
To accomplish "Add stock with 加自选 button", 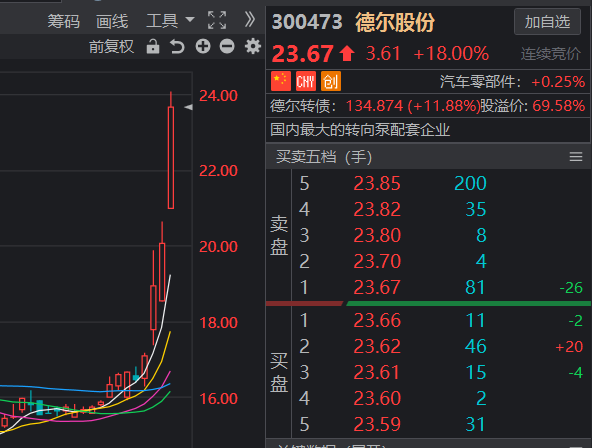I will click(547, 22).
